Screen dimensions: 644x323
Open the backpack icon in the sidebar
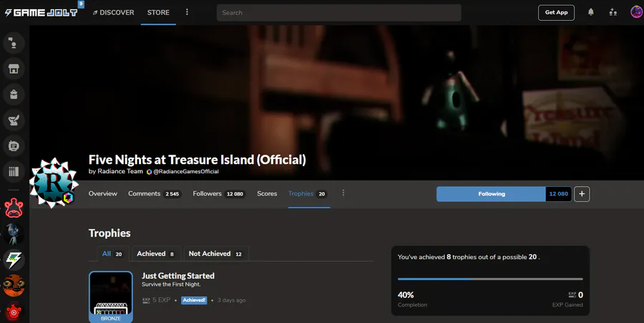[14, 95]
